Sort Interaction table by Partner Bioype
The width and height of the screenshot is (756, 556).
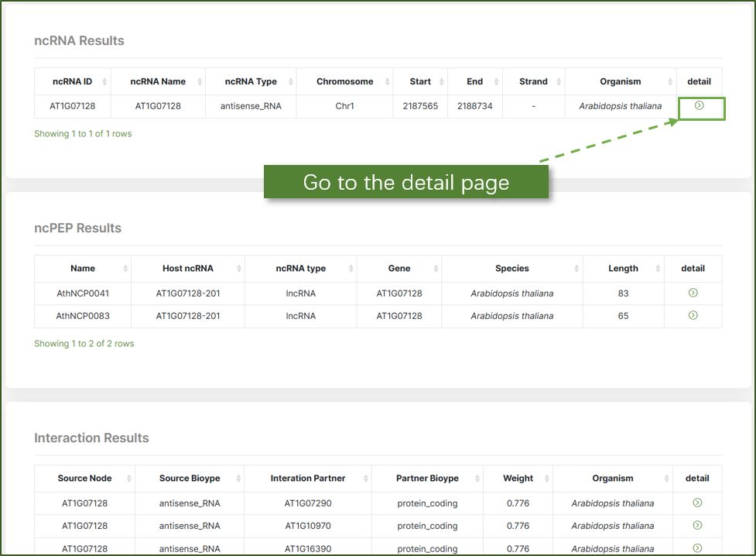point(427,479)
